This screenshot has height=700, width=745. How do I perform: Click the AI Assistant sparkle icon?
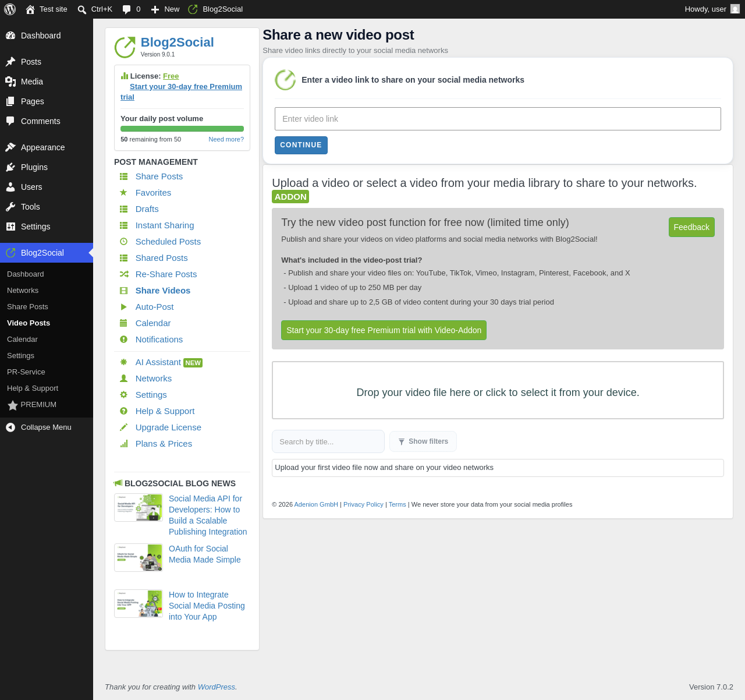pos(123,362)
